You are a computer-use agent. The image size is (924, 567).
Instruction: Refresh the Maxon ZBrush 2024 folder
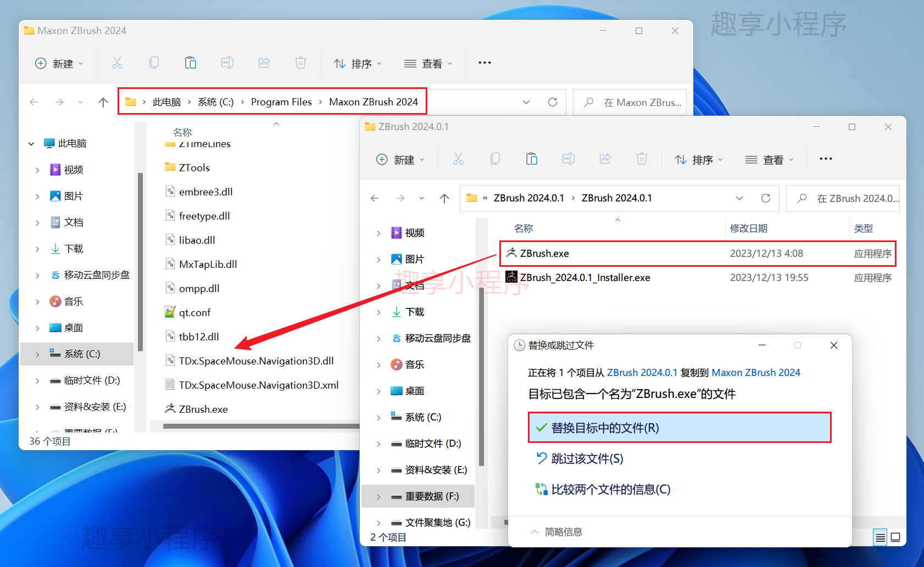pyautogui.click(x=553, y=102)
